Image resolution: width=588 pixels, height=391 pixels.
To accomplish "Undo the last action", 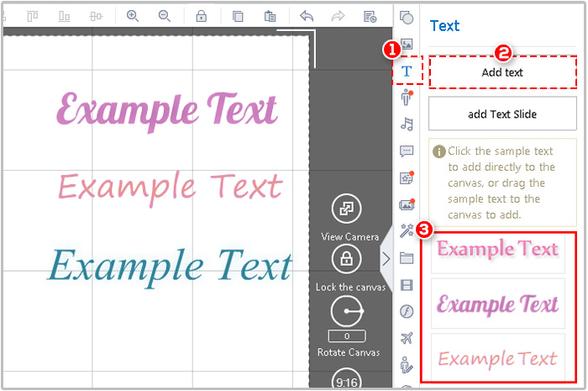I will (307, 16).
